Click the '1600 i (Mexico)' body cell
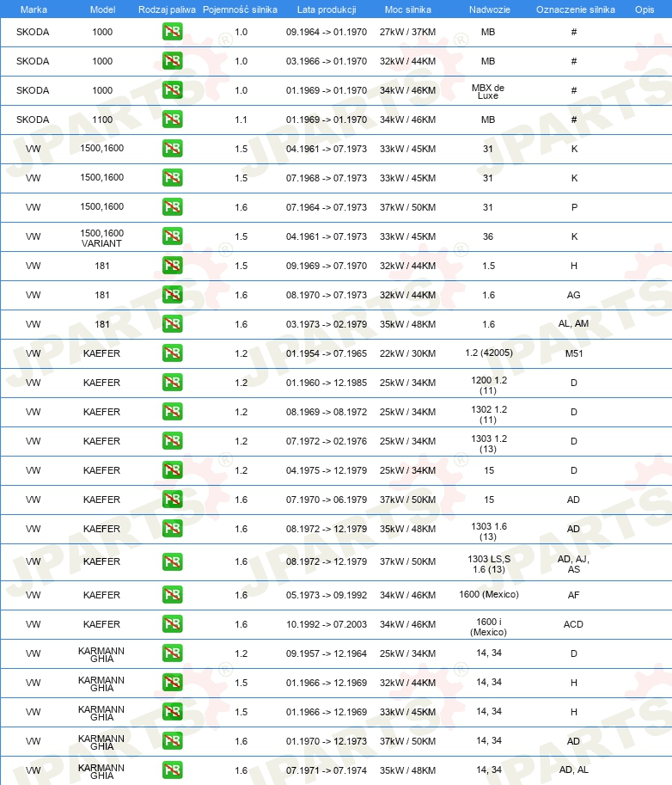Screen dimensions: 672x785 [x=488, y=627]
